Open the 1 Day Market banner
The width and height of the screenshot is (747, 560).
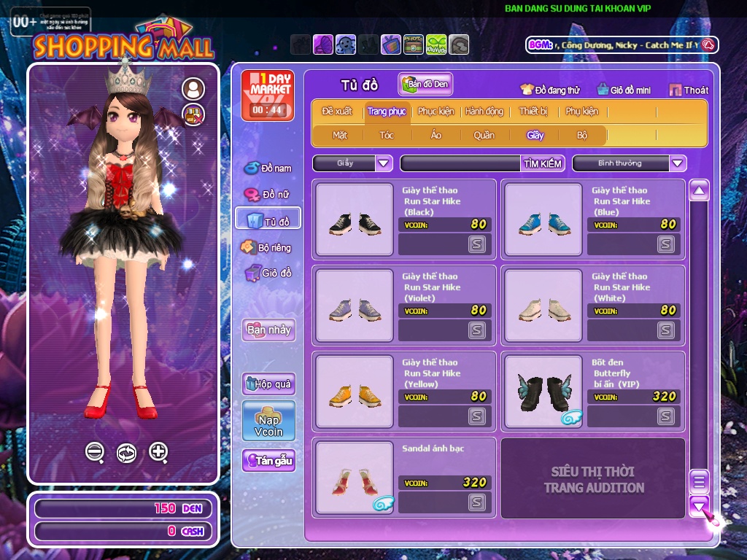pos(268,95)
